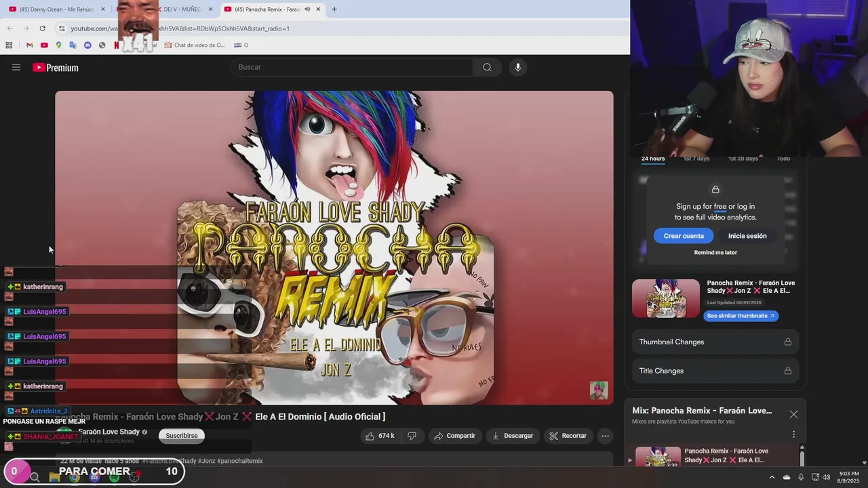Reload the YouTube page
The height and width of the screenshot is (488, 868).
[x=42, y=28]
